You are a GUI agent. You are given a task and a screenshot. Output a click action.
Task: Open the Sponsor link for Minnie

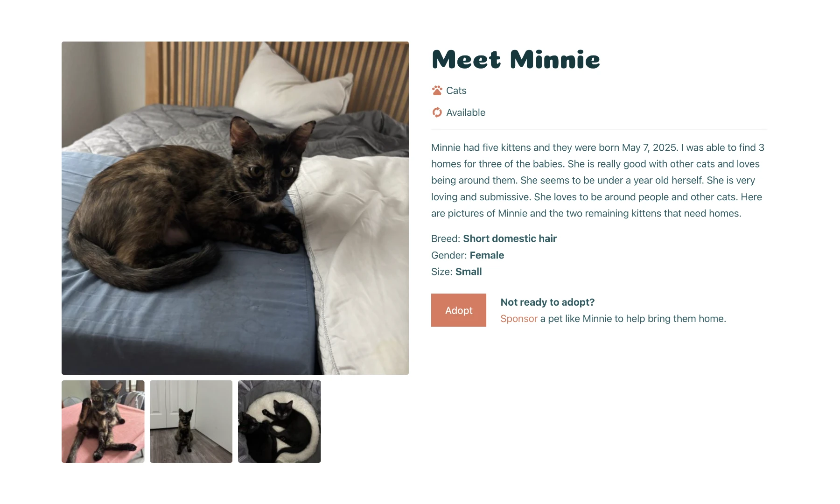click(x=518, y=318)
